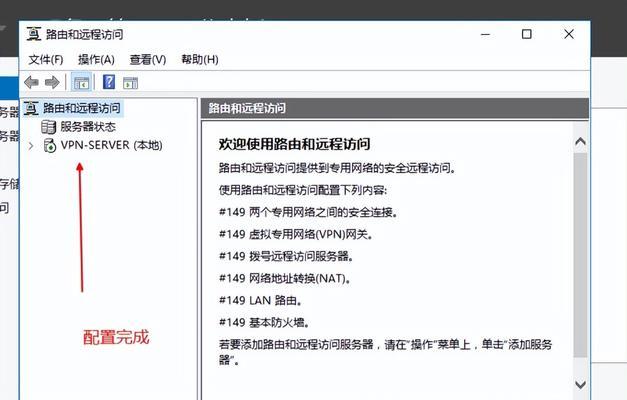
Task: Click the vertical scrollbar thumb
Action: pyautogui.click(x=580, y=254)
